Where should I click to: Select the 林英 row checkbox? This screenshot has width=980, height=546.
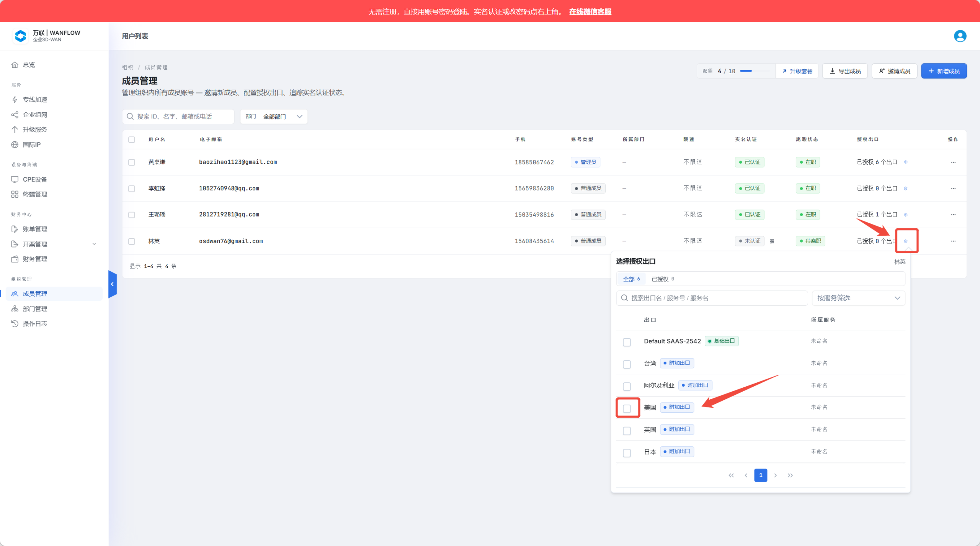(x=132, y=241)
